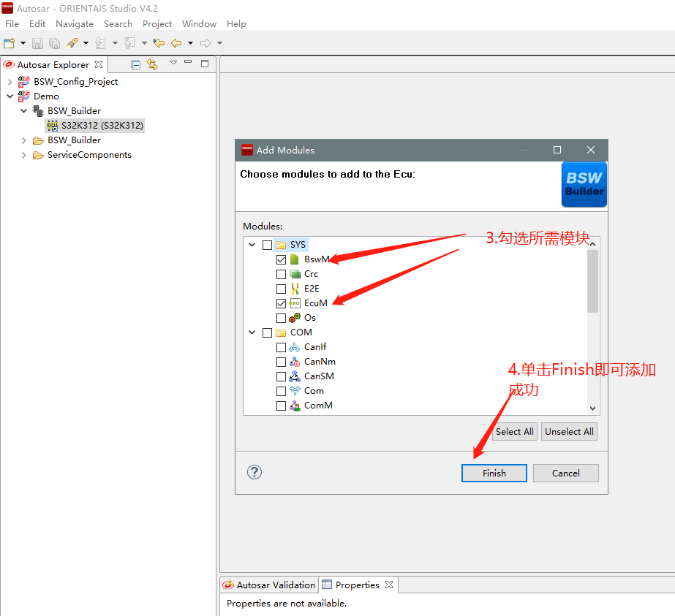Click the Cancel button in dialog
The height and width of the screenshot is (616, 675).
(x=565, y=473)
